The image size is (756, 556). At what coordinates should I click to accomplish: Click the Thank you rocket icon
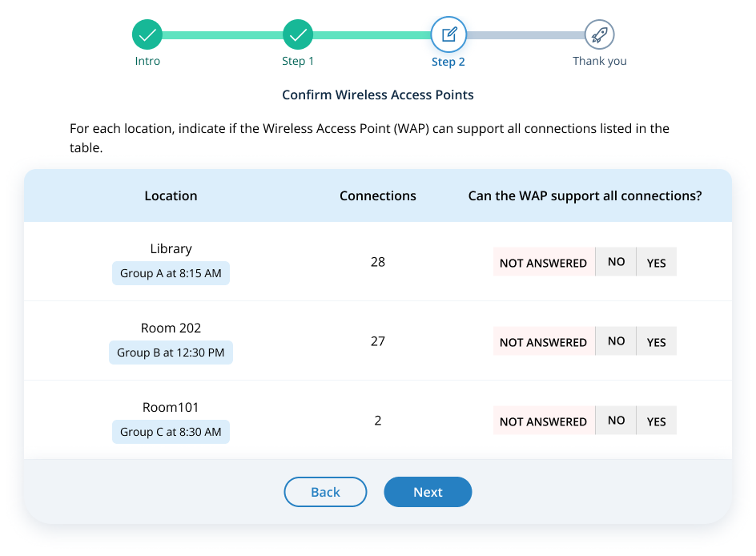[599, 34]
